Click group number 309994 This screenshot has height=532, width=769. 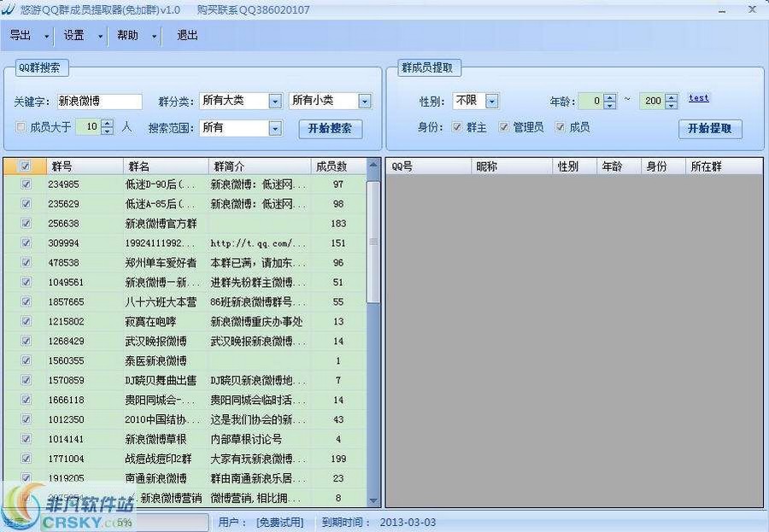click(64, 243)
